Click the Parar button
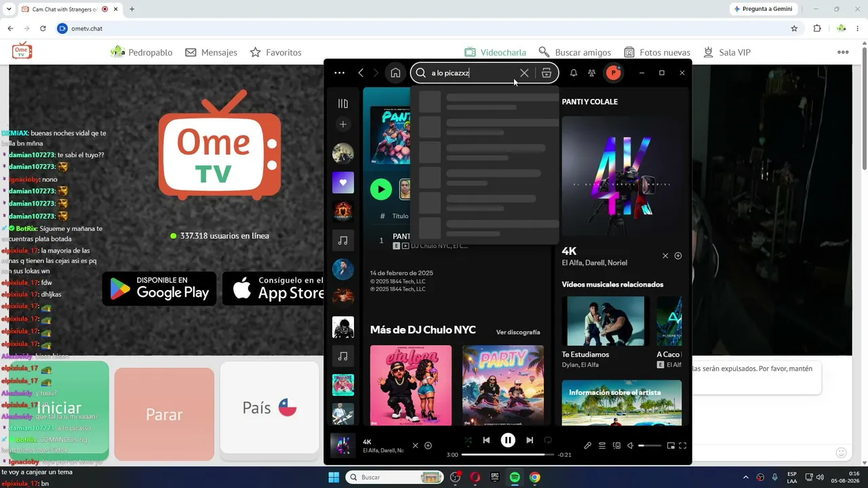The width and height of the screenshot is (868, 488). point(164,414)
